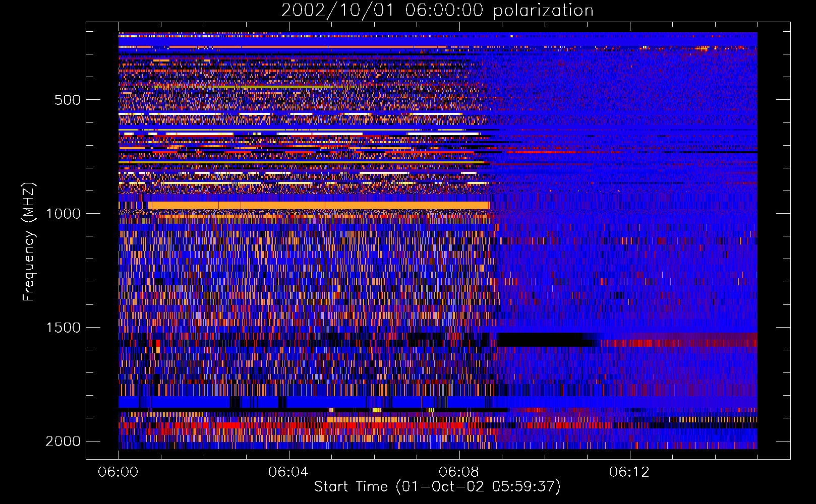Click the '06:04' time tick label
Screen dimensions: 816x504
pyautogui.click(x=288, y=472)
